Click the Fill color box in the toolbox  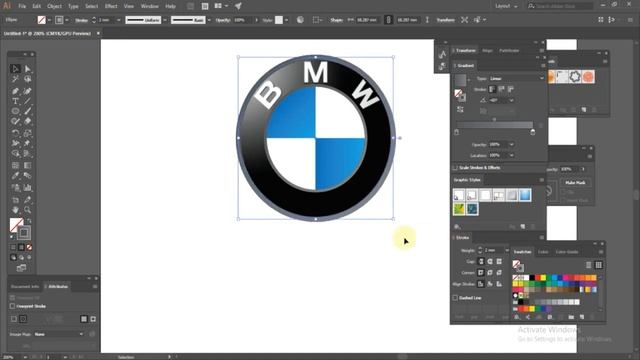tap(16, 224)
